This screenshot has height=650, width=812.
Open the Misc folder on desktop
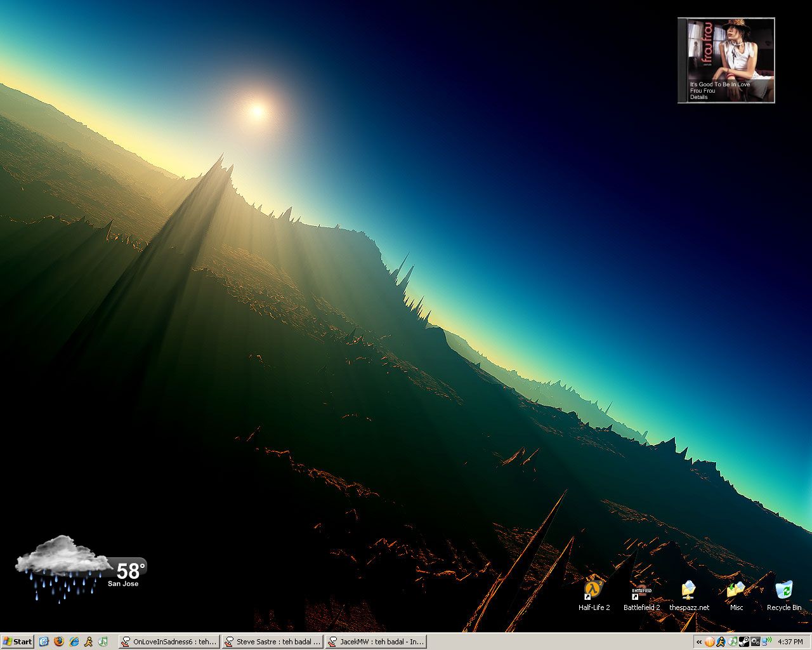tap(736, 595)
